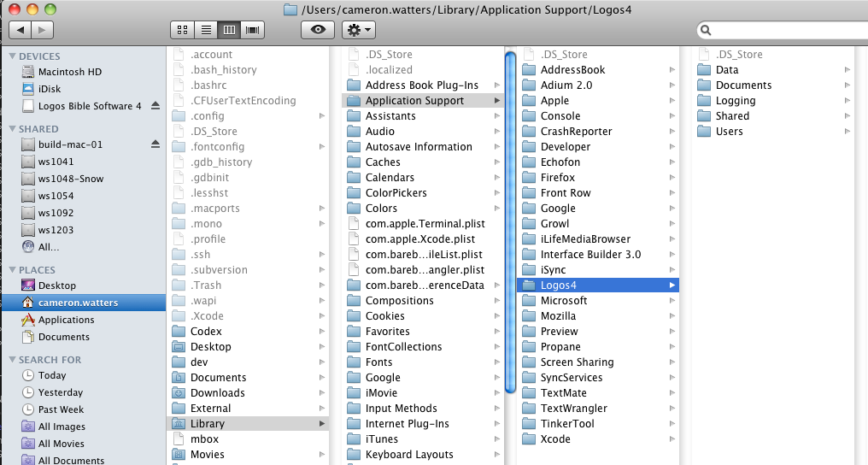Collapse the SEARCH FOR sidebar section
The width and height of the screenshot is (868, 465).
[x=12, y=359]
